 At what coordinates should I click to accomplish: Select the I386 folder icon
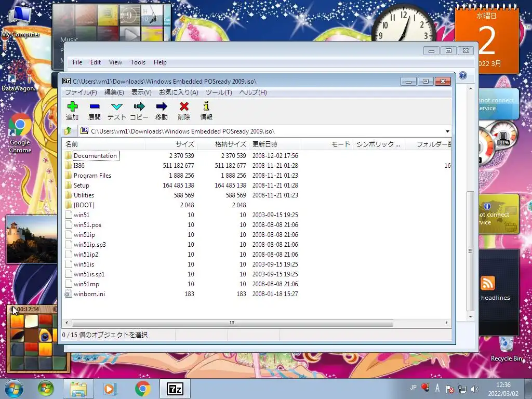click(69, 165)
